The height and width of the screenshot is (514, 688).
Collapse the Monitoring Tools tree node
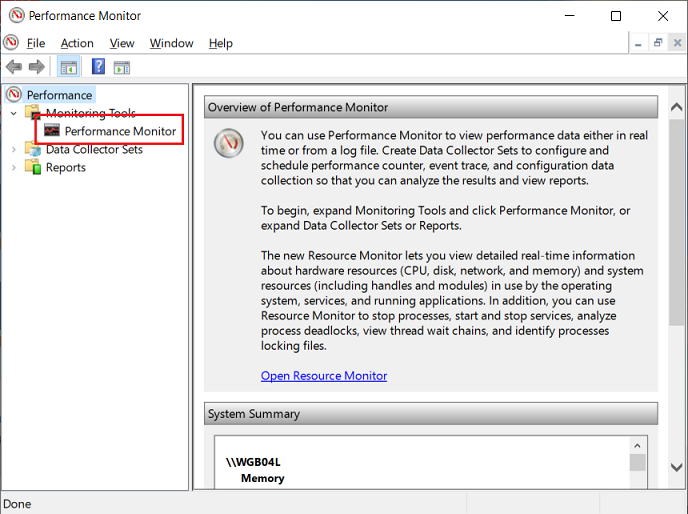[14, 113]
